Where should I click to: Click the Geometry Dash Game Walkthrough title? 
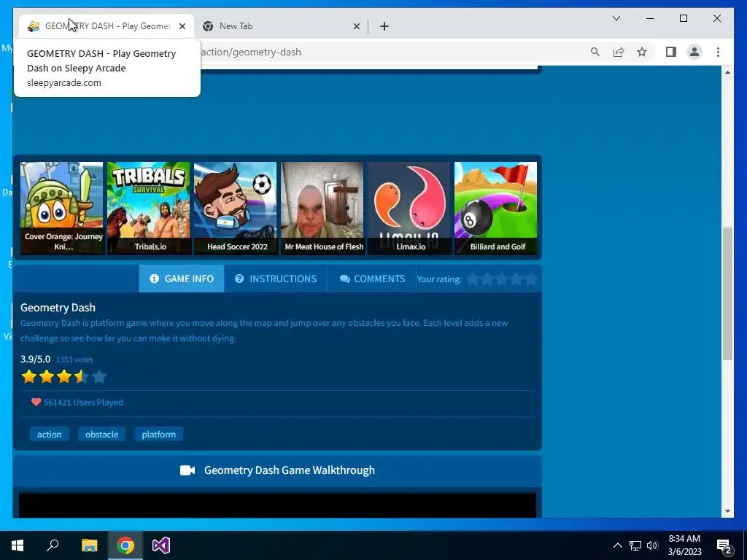pos(290,470)
